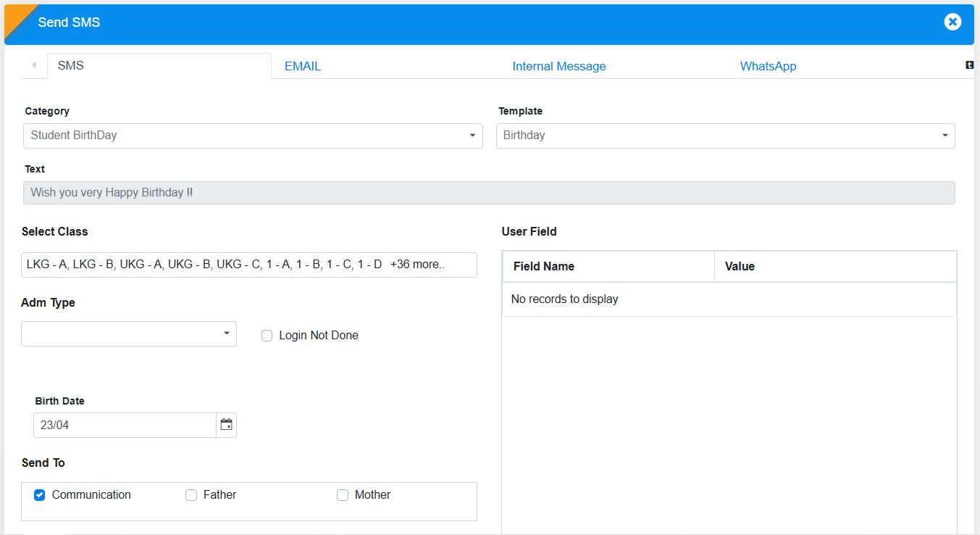Switch to the EMAIL tab
Image resolution: width=980 pixels, height=535 pixels.
tap(303, 66)
